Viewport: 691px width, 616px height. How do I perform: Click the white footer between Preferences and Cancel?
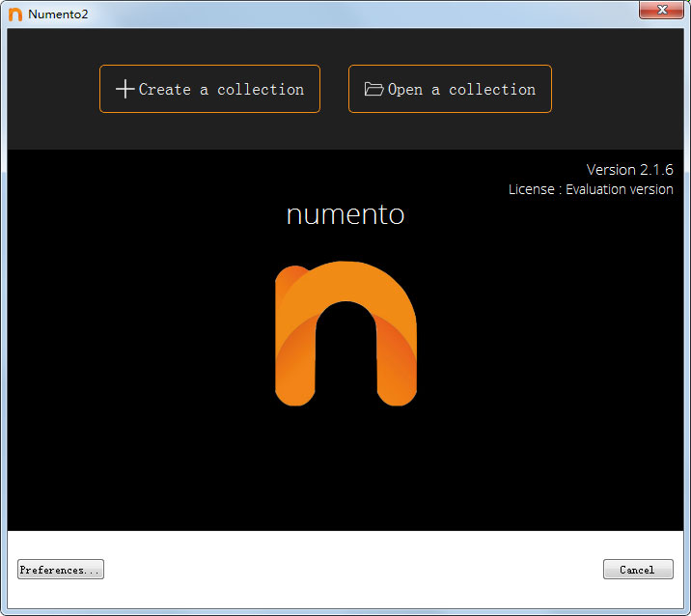(x=347, y=570)
